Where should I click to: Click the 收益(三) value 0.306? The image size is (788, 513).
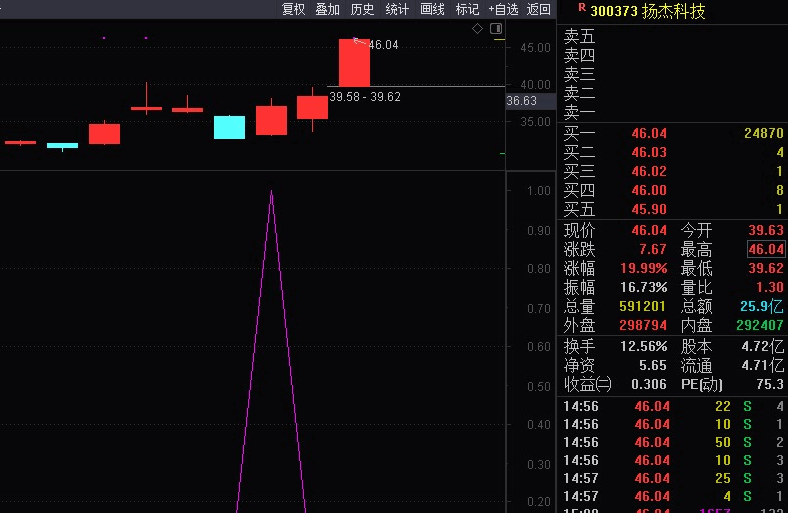tap(649, 384)
